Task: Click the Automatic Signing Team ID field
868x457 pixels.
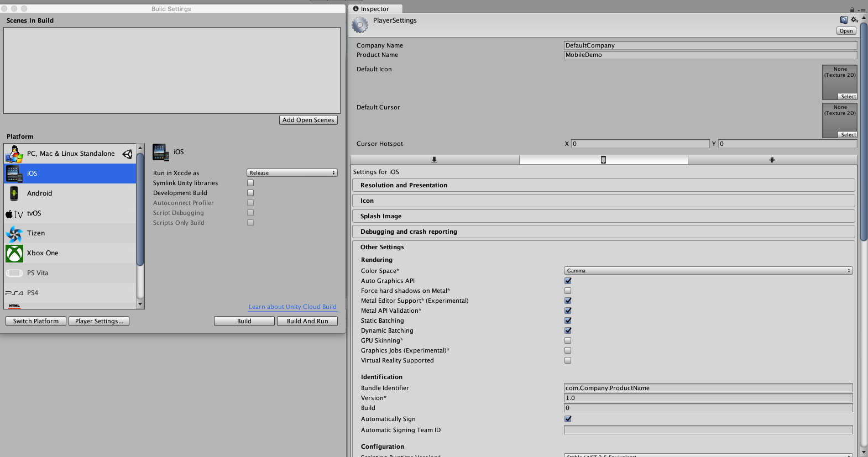Action: tap(708, 430)
